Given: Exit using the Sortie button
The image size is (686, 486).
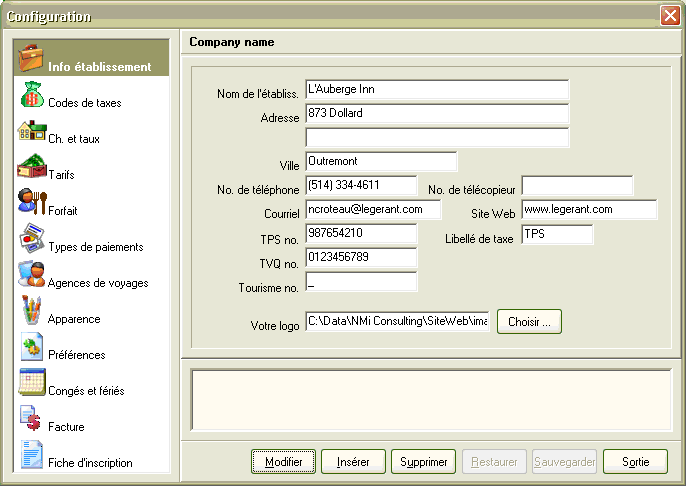Looking at the screenshot, I should [x=635, y=462].
